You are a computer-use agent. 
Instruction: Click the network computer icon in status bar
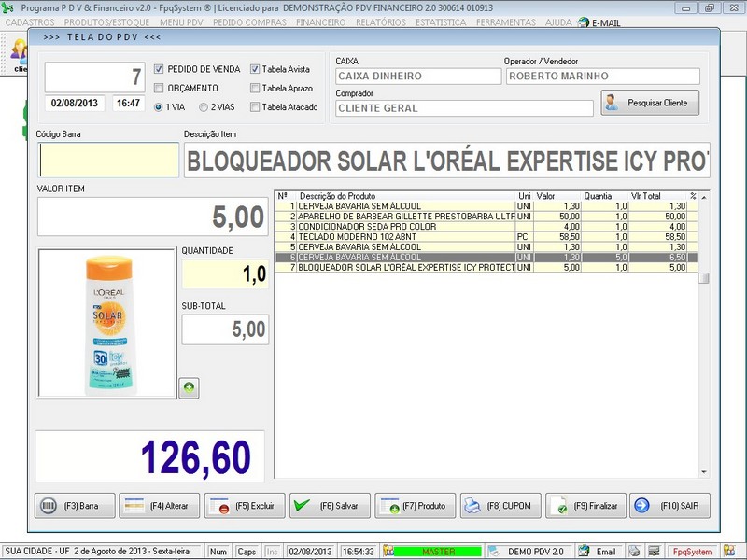tap(654, 552)
